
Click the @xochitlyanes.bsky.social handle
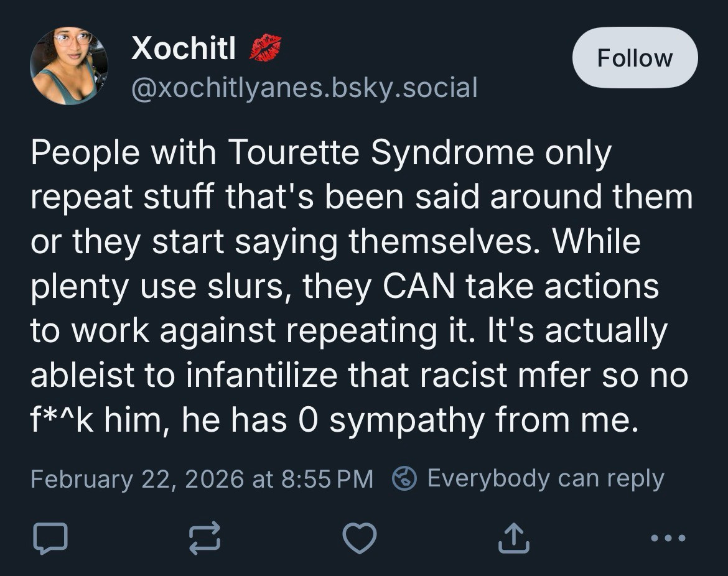[304, 88]
